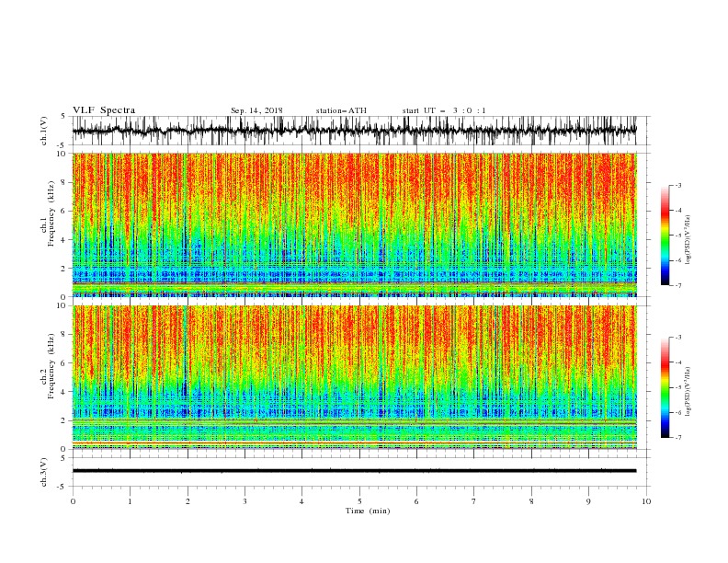The height and width of the screenshot is (563, 728).
Task: Click the "5" tick on ch.3(V) axis
Action: [x=64, y=457]
